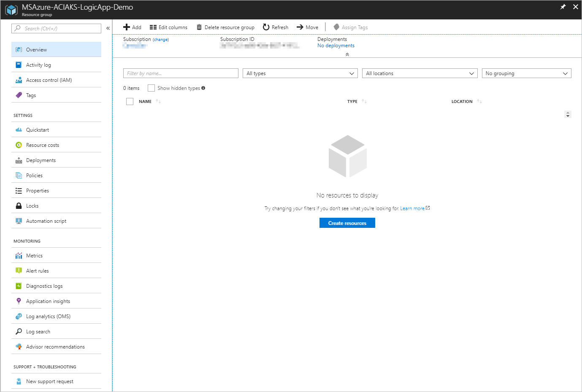Click the "0 items" count text
Screen dimensions: 582x392
coord(131,88)
